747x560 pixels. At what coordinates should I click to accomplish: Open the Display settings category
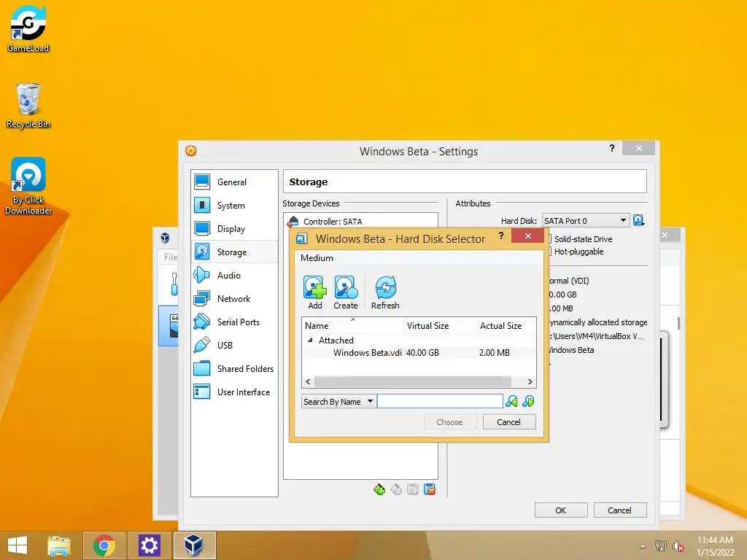click(234, 228)
